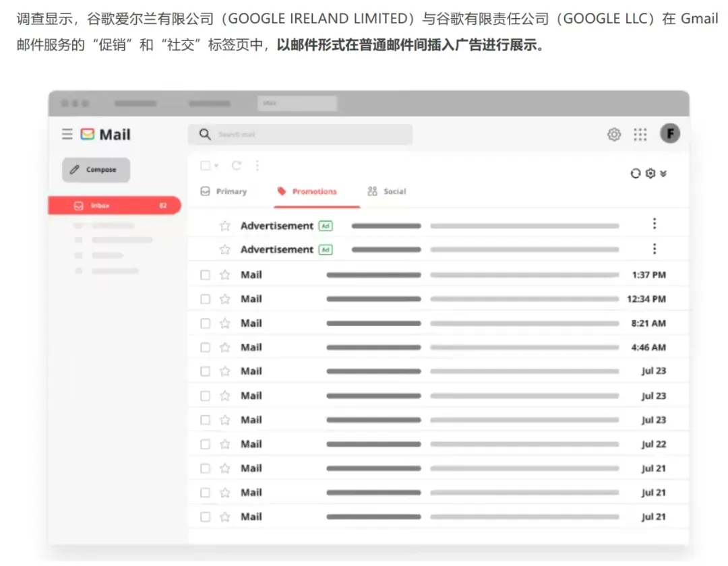Expand the double chevron at right
The height and width of the screenshot is (566, 728).
click(663, 174)
